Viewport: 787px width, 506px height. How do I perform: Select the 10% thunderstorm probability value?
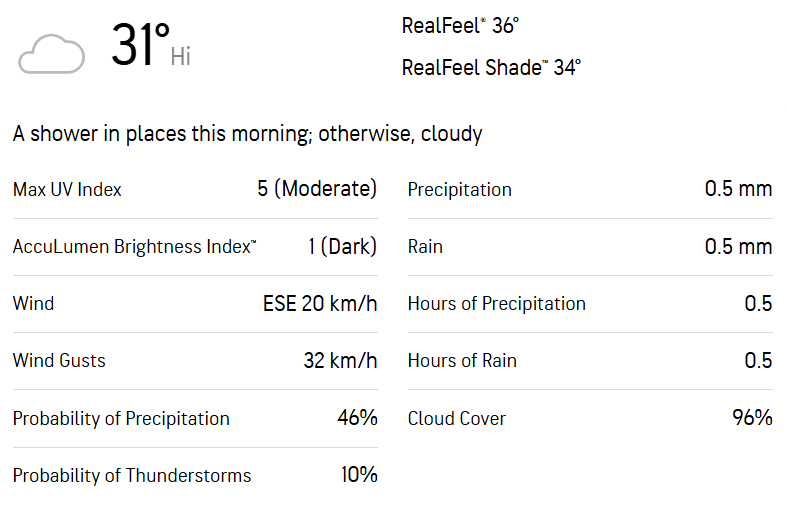(359, 475)
